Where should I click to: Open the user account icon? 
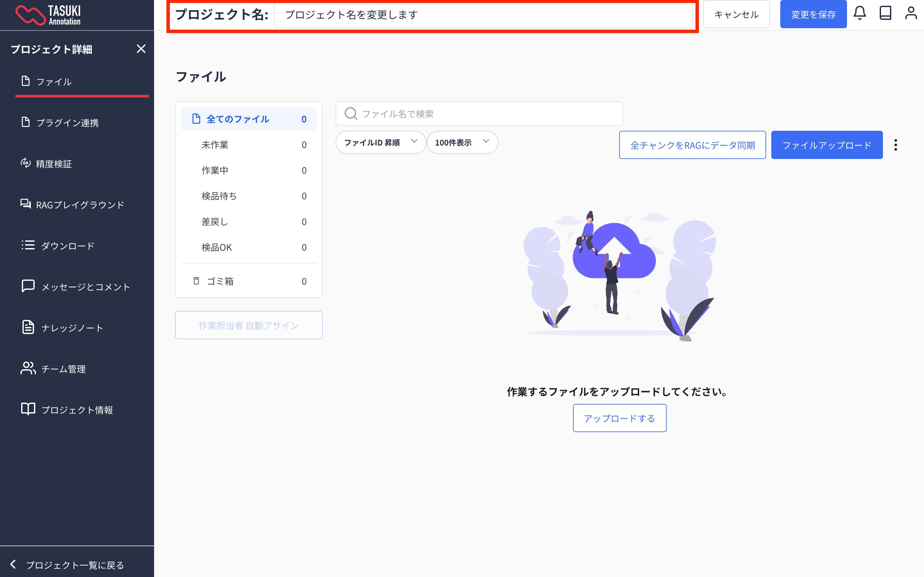[x=911, y=13]
